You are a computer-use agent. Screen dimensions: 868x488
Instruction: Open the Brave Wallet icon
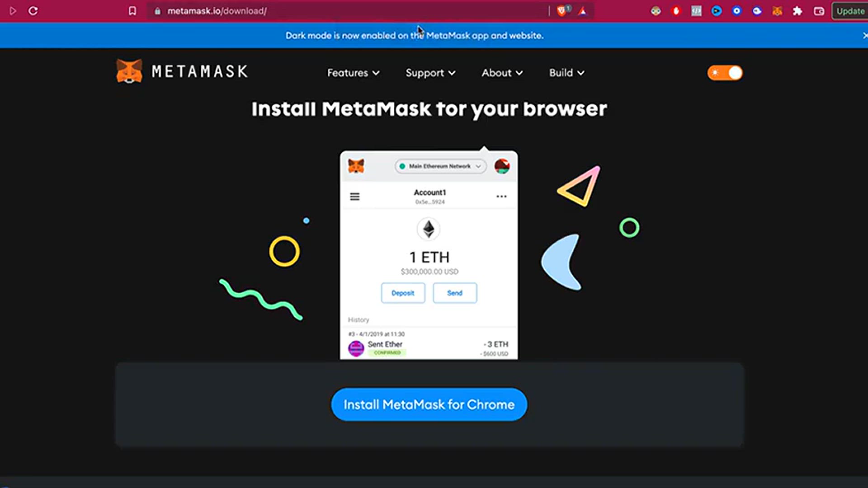[x=819, y=11]
